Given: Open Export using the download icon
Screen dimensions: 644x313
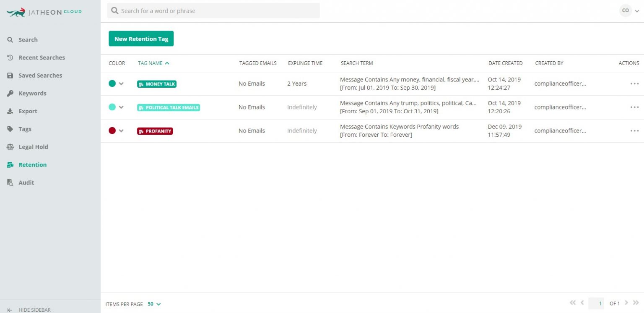Looking at the screenshot, I should tap(10, 111).
